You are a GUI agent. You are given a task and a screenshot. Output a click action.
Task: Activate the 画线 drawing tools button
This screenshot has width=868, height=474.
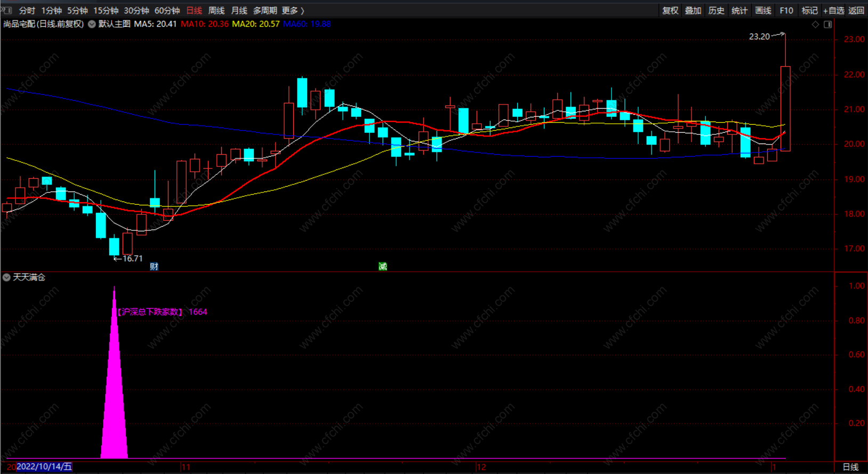[x=763, y=11]
